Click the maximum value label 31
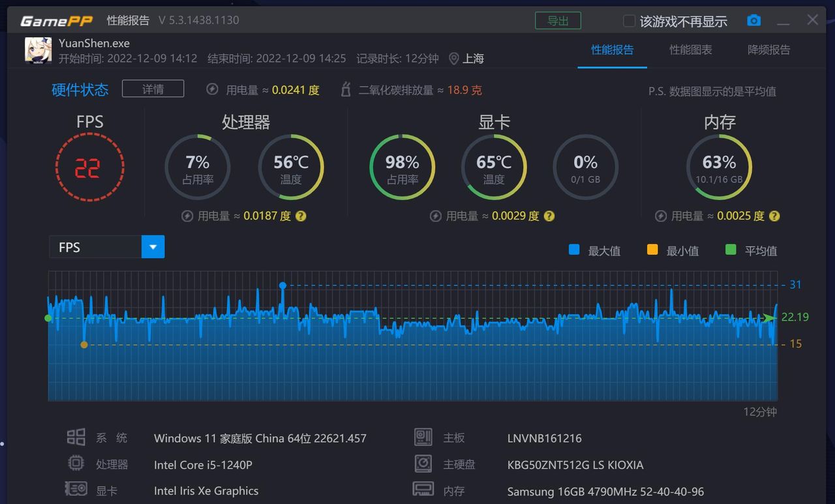Screen dimensions: 835x504 (x=795, y=284)
